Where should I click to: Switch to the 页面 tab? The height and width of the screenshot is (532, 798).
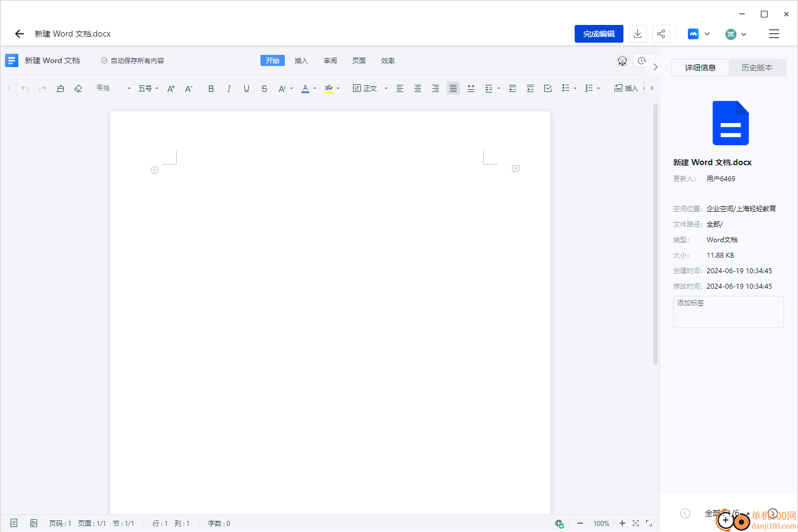click(359, 61)
